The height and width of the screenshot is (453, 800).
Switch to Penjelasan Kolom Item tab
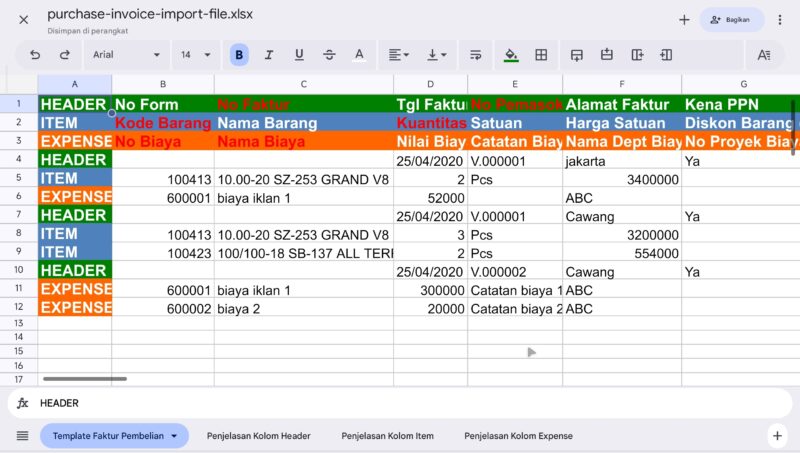point(387,436)
